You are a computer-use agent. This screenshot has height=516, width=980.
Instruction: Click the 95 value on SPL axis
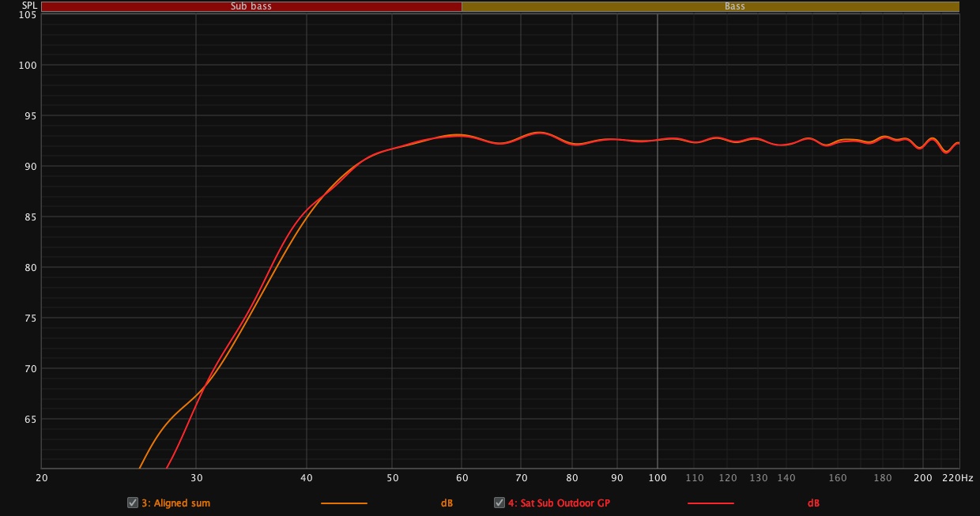pos(30,115)
